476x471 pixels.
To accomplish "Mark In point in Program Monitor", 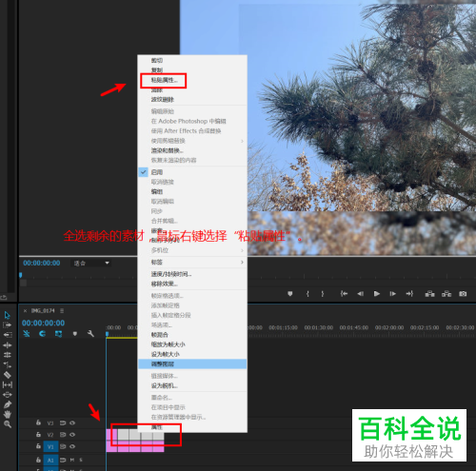I will click(307, 294).
